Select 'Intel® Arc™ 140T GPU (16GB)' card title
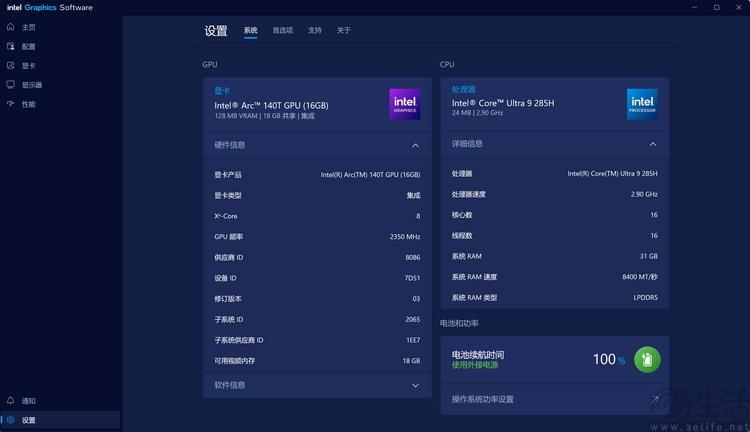The image size is (750, 432). (271, 105)
